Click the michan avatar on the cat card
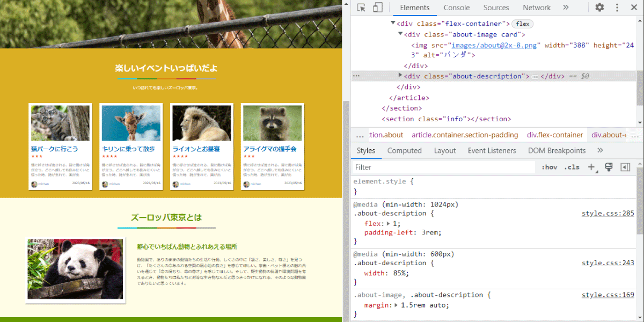Screen dimensions: 644x322 point(34,184)
